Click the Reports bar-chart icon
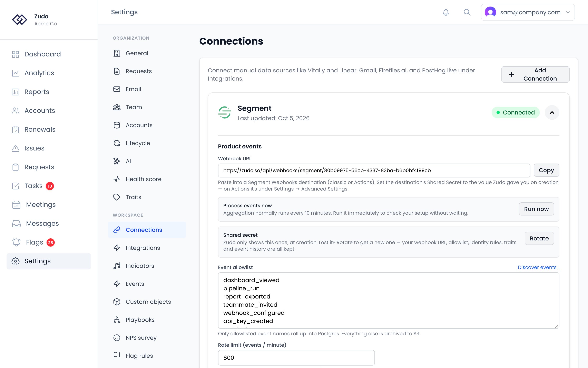 click(16, 92)
